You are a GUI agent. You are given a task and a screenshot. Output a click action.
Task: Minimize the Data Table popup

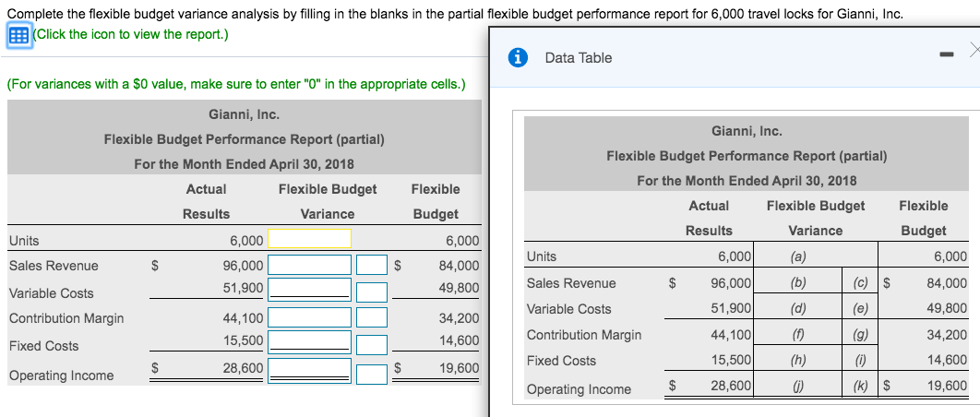coord(947,56)
